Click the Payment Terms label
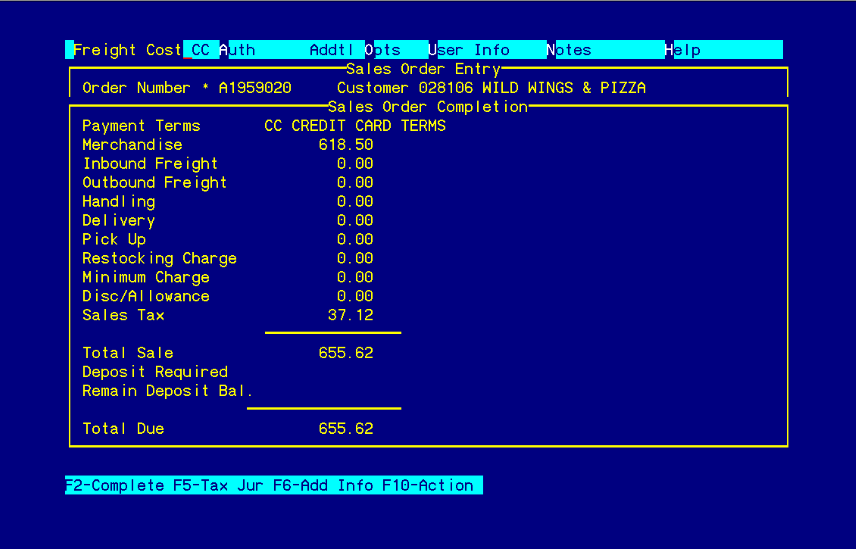Screen dimensions: 856x549 coord(141,126)
